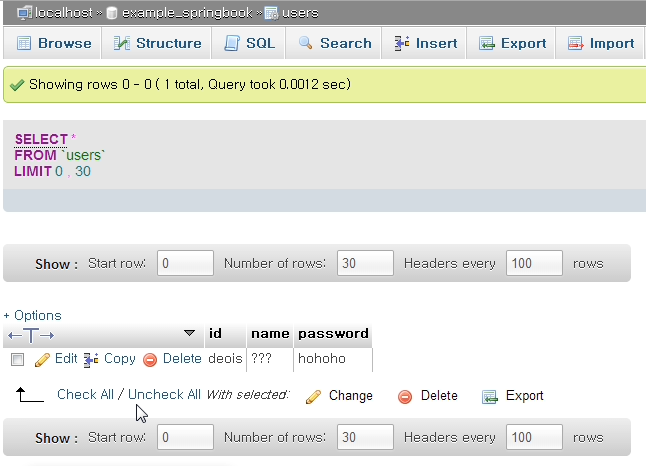This screenshot has width=646, height=466.
Task: Click the localhost server icon in breadcrumb
Action: point(24,13)
